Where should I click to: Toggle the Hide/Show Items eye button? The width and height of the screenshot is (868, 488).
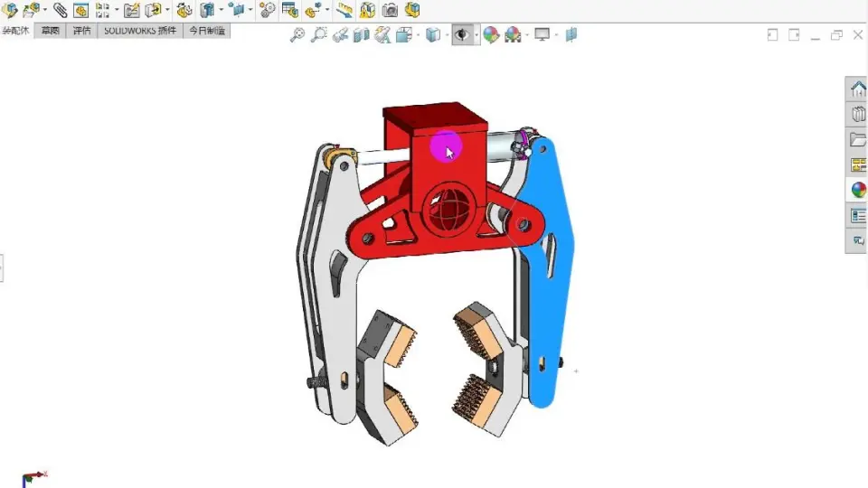point(461,35)
